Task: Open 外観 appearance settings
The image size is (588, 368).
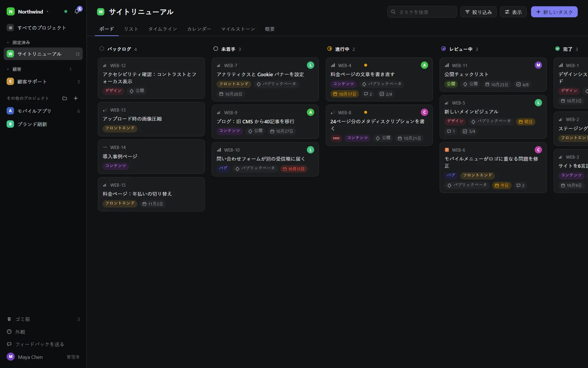Action: [x=43, y=332]
